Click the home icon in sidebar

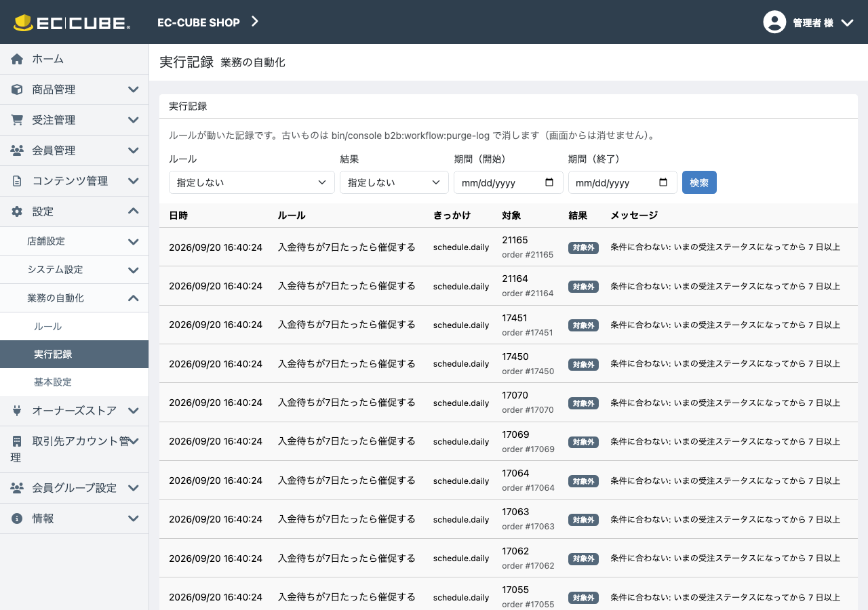[17, 59]
